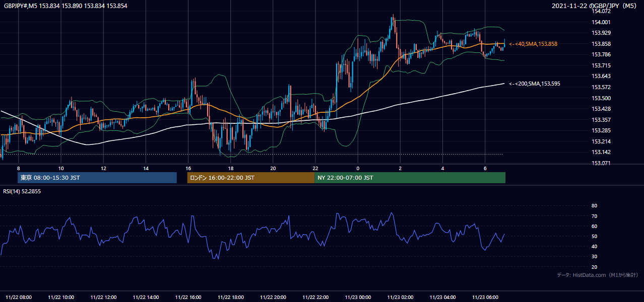Viewport: 644px width, 302px height.
Task: Click bottom time label 11/22 22:00
Action: [x=315, y=297]
